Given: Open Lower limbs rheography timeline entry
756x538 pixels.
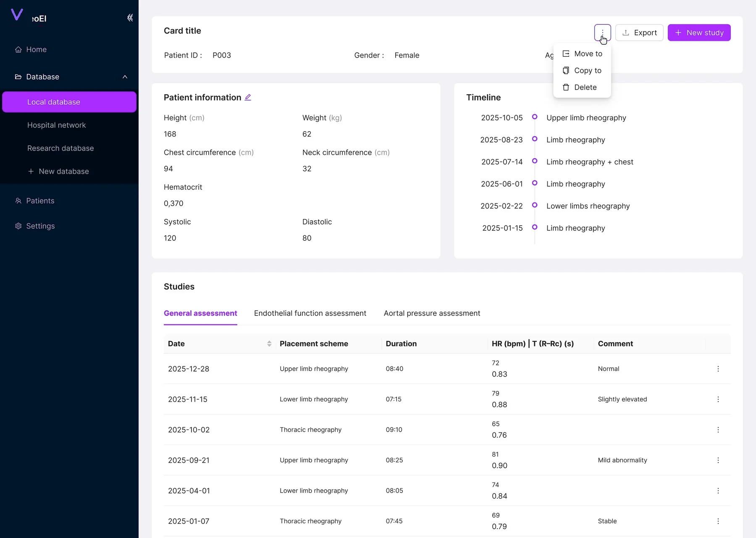Looking at the screenshot, I should coord(588,206).
